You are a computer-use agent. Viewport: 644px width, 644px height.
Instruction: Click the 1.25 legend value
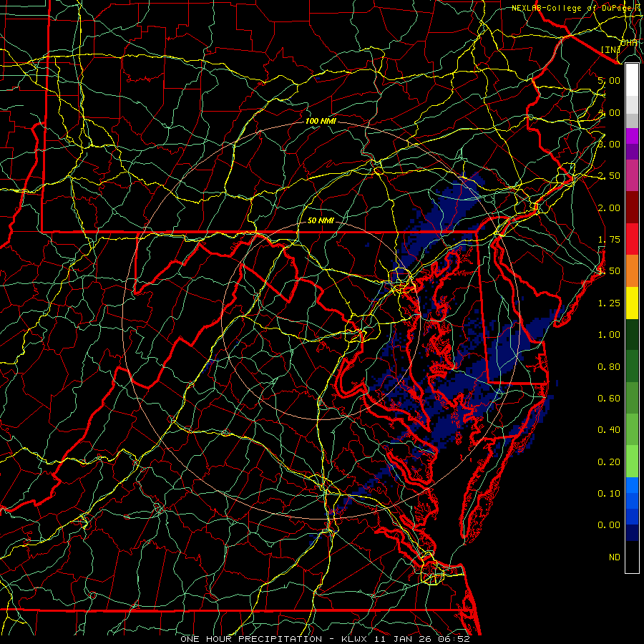(x=609, y=303)
